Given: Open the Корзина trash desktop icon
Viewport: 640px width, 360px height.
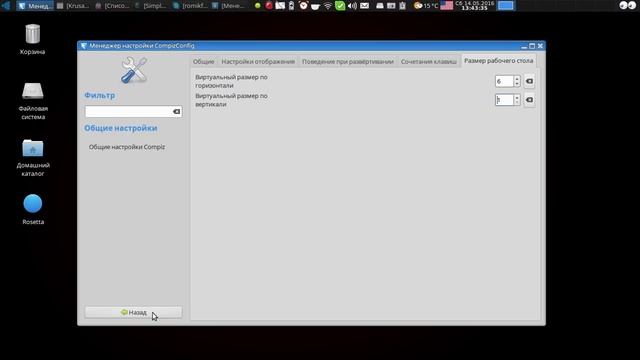Looking at the screenshot, I should [x=33, y=34].
